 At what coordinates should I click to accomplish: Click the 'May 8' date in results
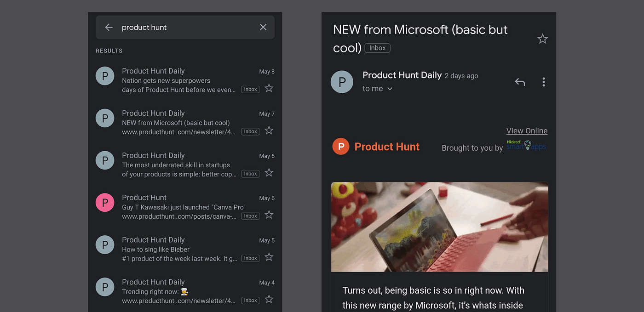(267, 72)
